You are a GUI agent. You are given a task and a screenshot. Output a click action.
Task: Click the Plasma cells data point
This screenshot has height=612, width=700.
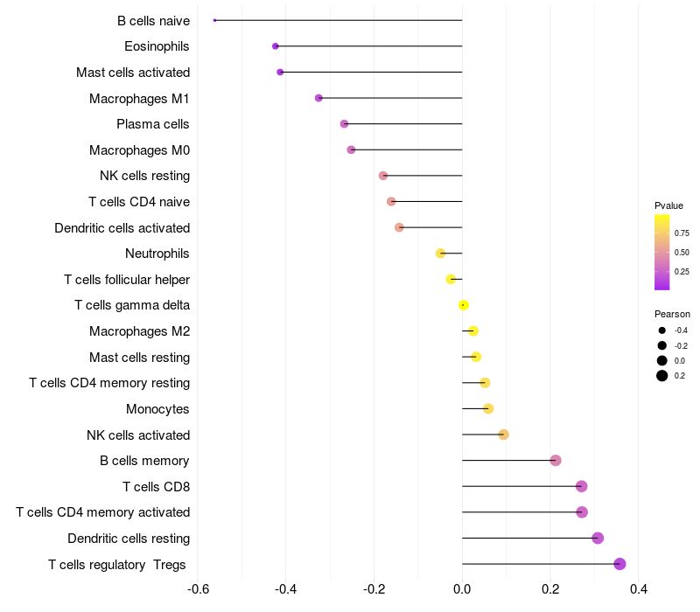tap(344, 124)
